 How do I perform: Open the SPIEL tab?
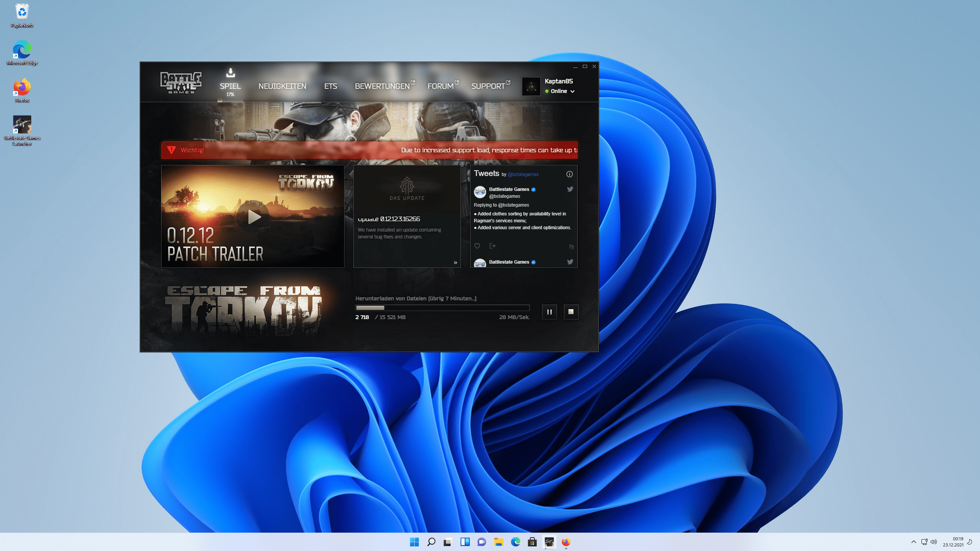tap(230, 86)
